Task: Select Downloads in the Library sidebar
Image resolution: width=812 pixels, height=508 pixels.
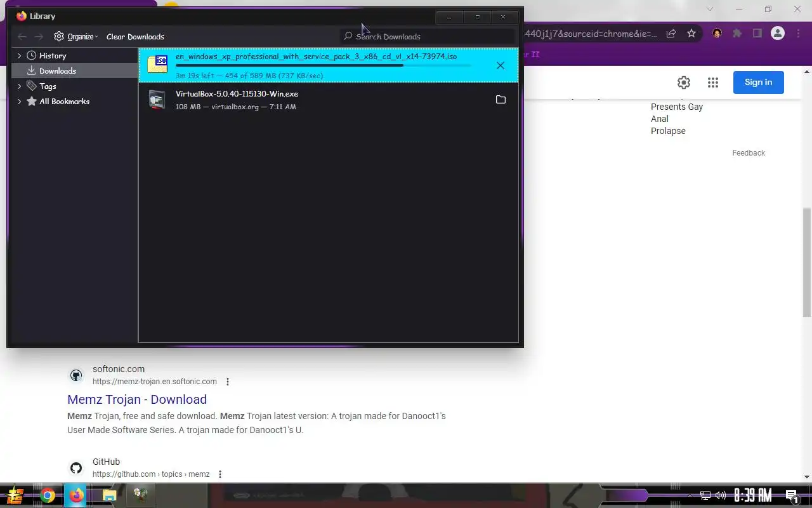Action: tap(58, 71)
